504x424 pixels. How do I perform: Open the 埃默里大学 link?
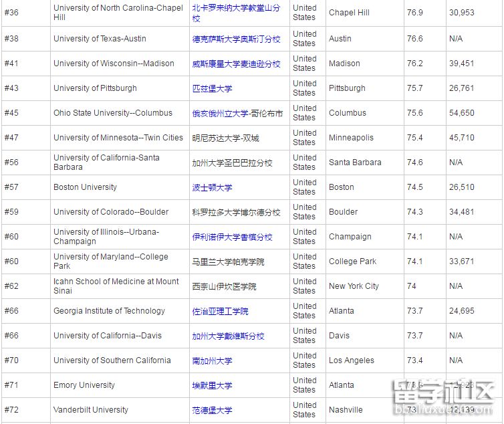(212, 385)
